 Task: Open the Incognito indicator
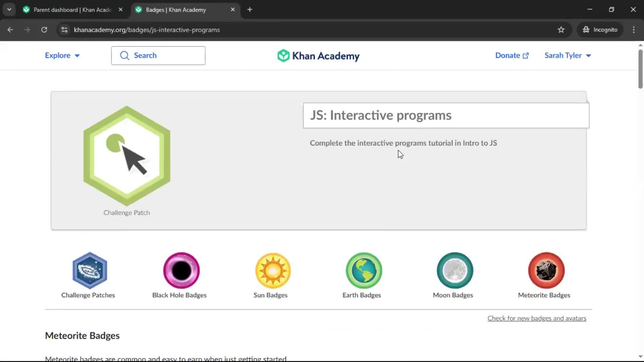click(x=600, y=30)
